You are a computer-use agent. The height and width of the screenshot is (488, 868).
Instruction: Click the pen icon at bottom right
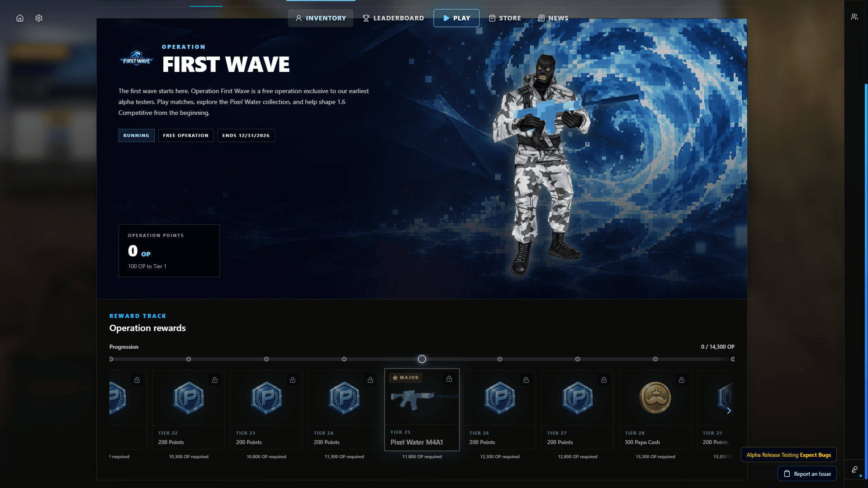tap(854, 470)
